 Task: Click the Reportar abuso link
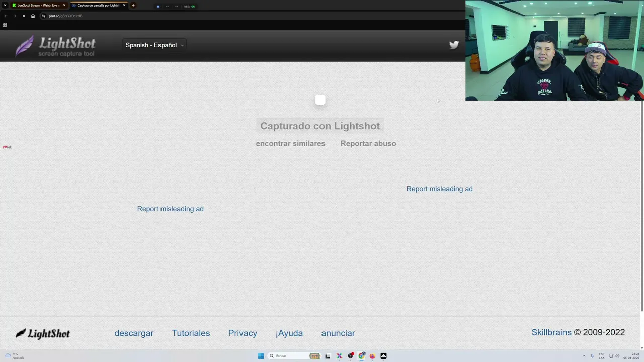coord(368,143)
